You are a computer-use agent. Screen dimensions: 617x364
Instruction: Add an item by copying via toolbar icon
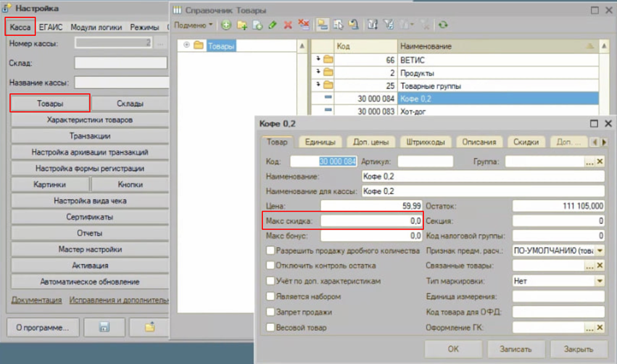click(257, 25)
